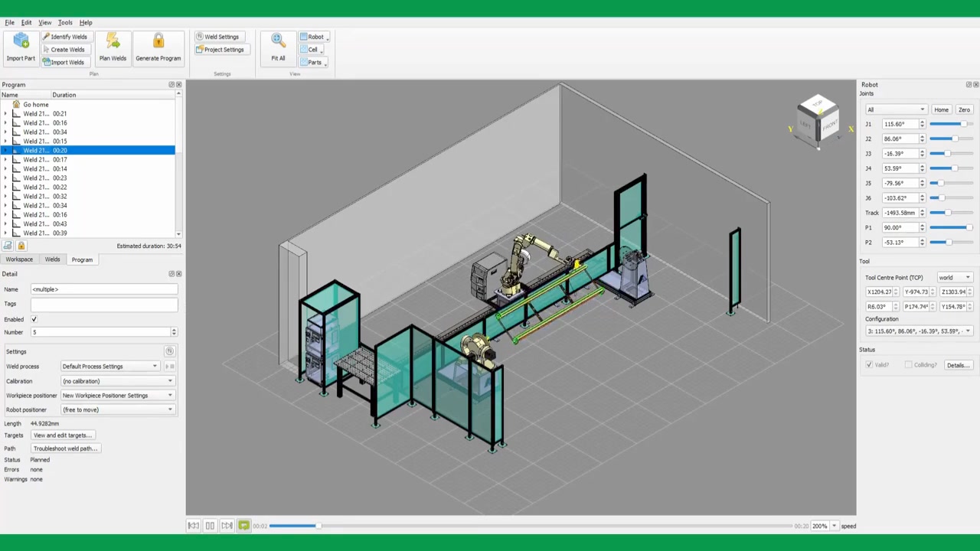Toggle the Colliding? status checkbox

pyautogui.click(x=908, y=365)
